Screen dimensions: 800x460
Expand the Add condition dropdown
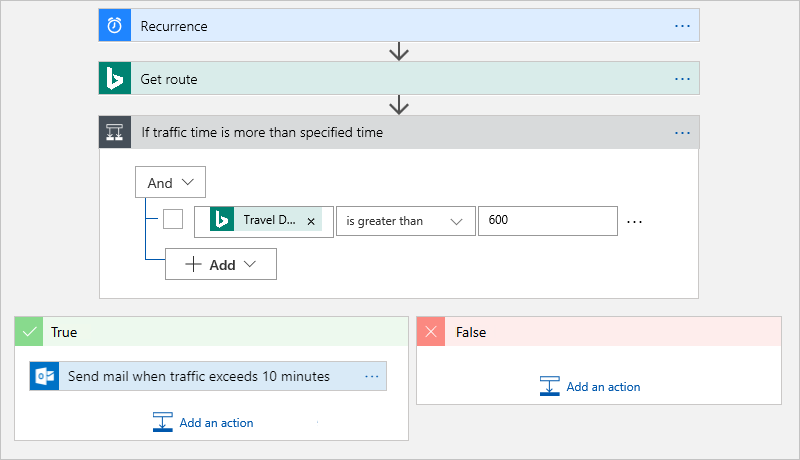(x=221, y=264)
